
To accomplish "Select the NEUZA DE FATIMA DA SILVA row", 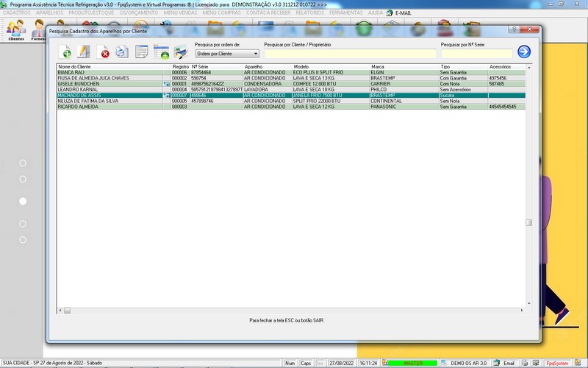I will click(x=291, y=101).
